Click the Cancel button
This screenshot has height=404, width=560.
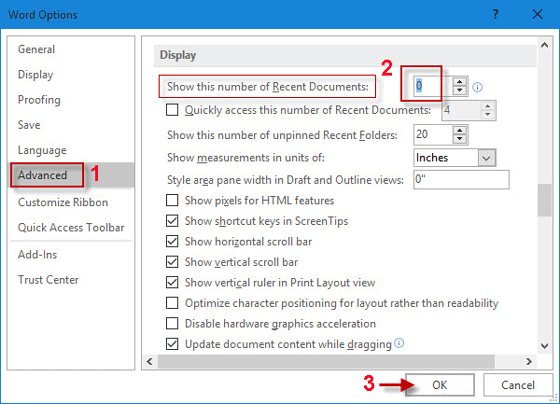518,385
